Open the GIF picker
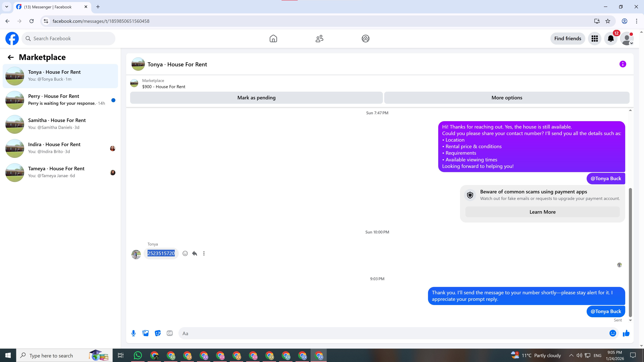 click(x=170, y=333)
